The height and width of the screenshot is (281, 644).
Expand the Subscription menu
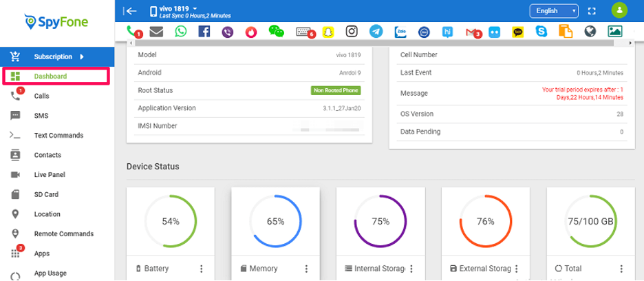tap(57, 56)
